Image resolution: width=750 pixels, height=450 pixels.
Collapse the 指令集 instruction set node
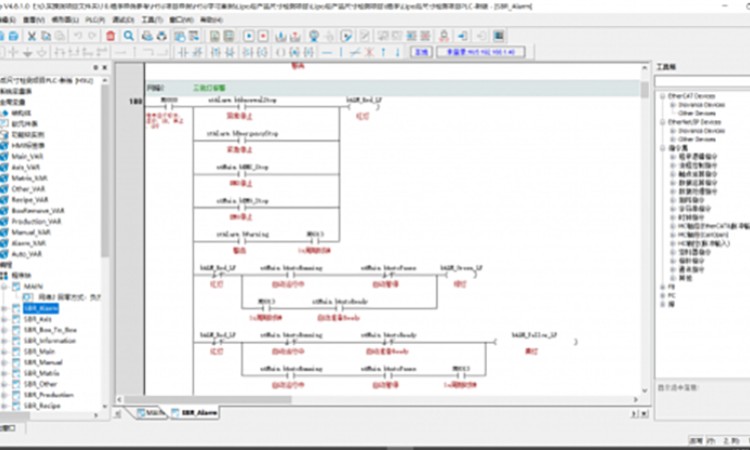(661, 147)
